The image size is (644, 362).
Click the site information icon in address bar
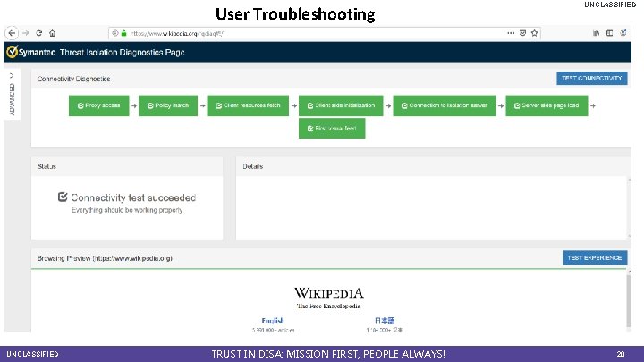tap(115, 33)
